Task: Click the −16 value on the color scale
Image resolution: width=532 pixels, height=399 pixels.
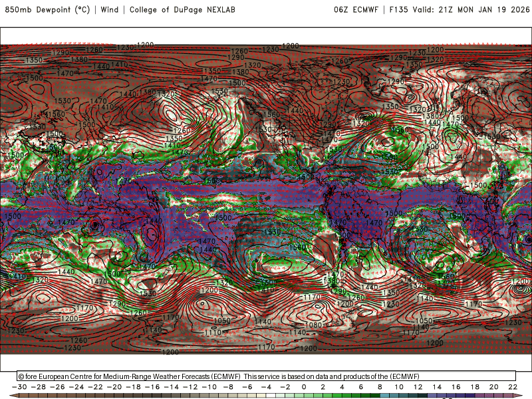Action: click(x=152, y=387)
